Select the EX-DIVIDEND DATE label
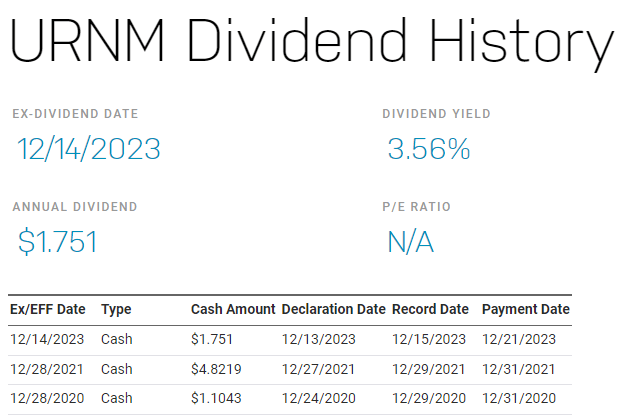Image resolution: width=621 pixels, height=420 pixels. pyautogui.click(x=75, y=114)
